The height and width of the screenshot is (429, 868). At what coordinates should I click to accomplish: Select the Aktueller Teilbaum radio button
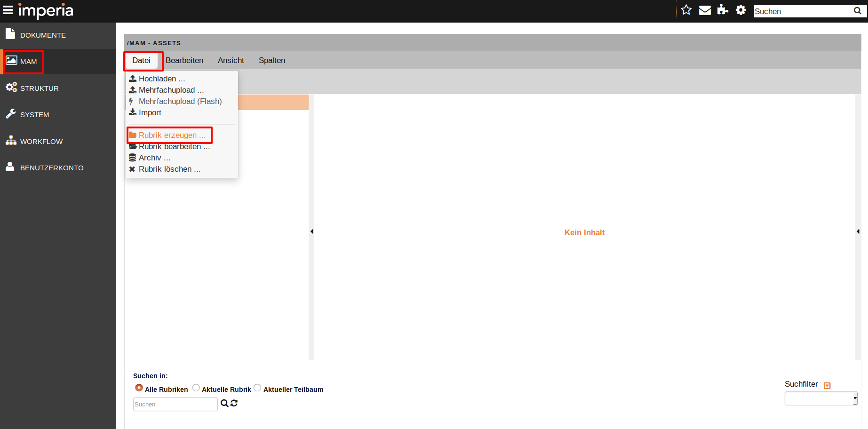coord(257,388)
